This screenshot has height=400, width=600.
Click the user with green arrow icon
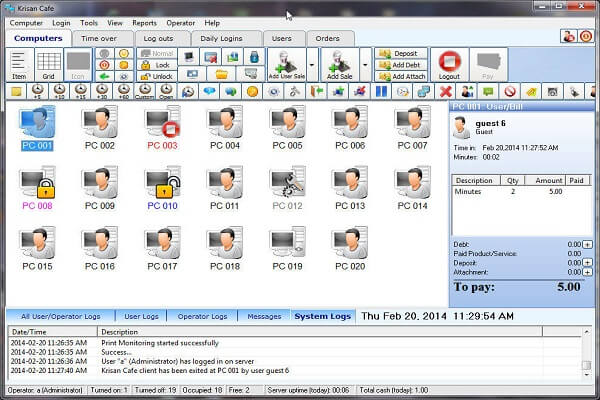coord(467,92)
